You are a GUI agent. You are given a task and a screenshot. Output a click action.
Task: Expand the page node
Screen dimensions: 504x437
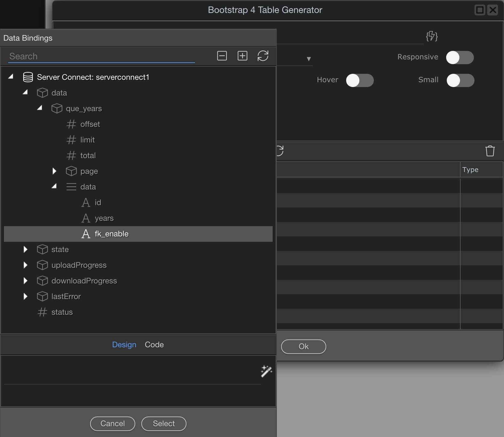click(54, 171)
